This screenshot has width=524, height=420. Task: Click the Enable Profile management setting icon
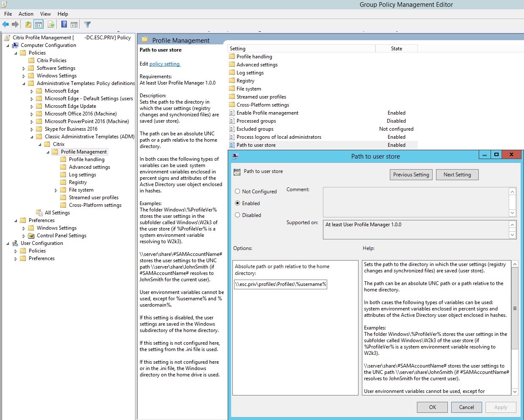point(232,113)
